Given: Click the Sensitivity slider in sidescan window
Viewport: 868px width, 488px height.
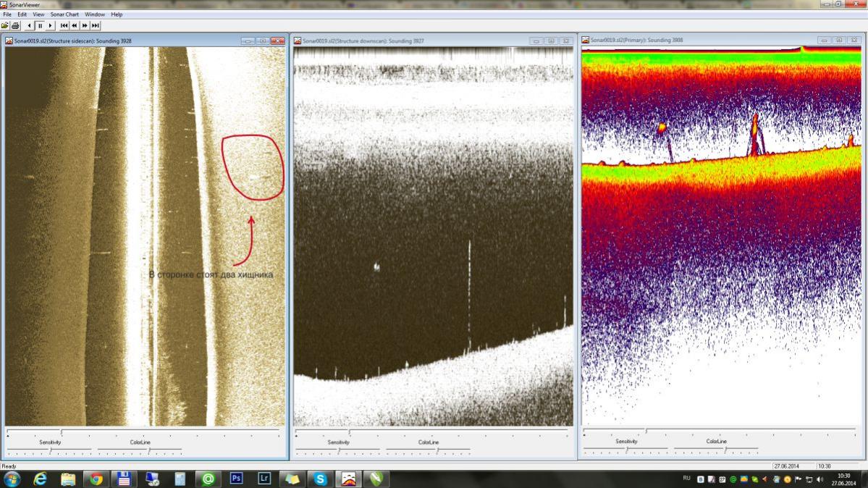Looking at the screenshot, I should tap(50, 450).
